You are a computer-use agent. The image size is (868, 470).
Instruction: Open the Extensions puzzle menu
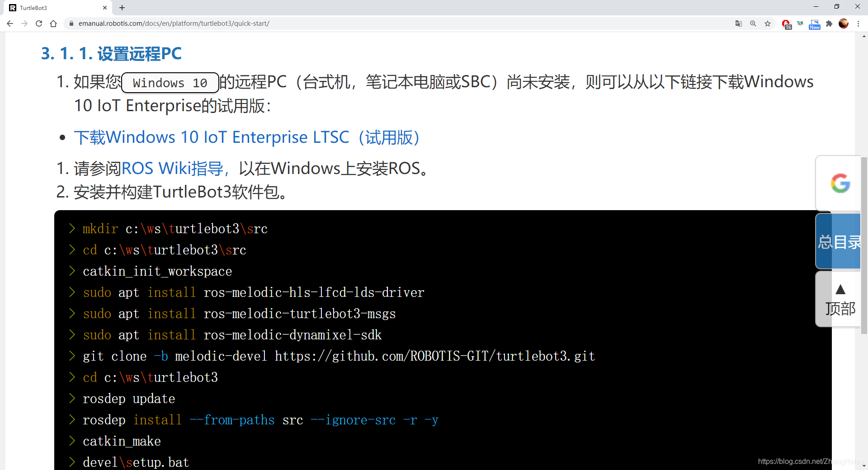(x=829, y=23)
